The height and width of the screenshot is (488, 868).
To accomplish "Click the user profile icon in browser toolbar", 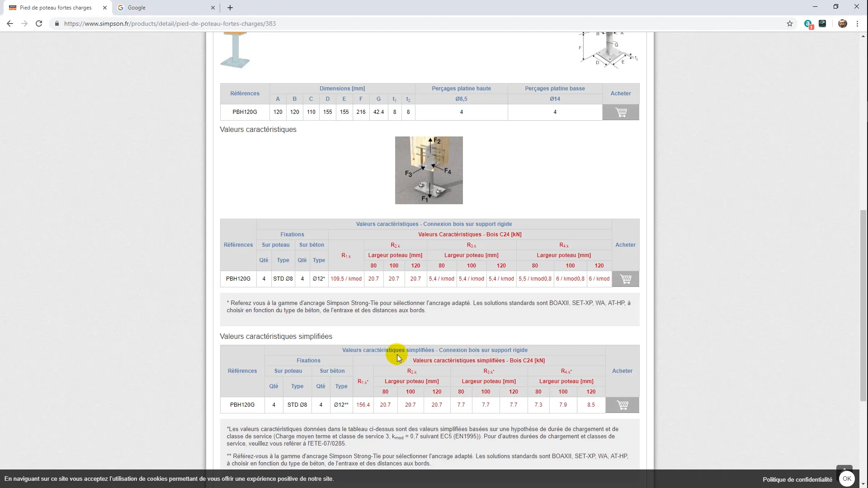I will pos(843,23).
